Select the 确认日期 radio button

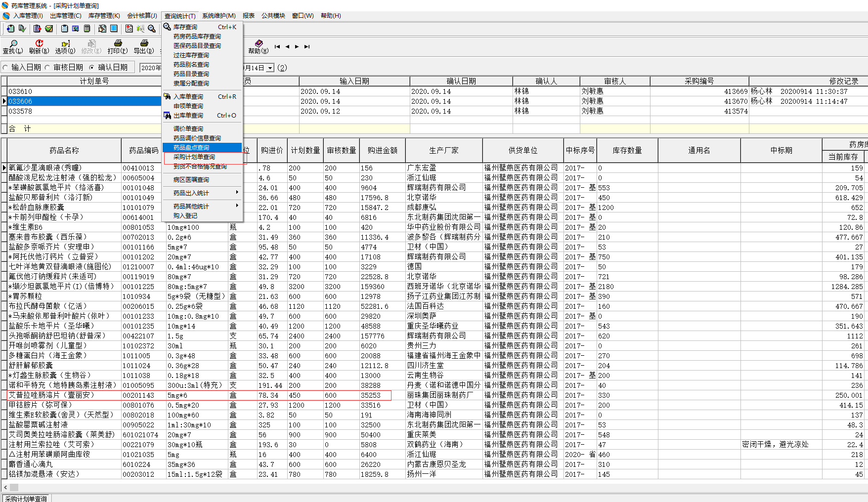click(x=91, y=68)
